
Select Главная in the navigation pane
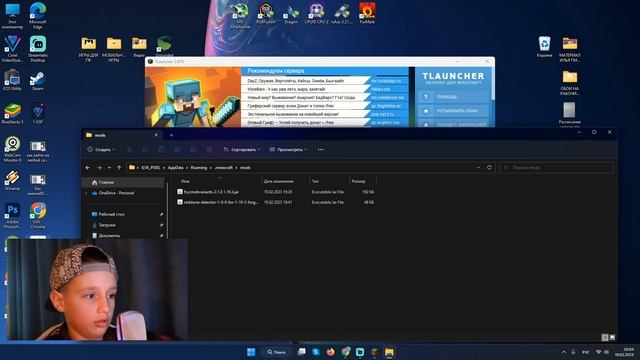pyautogui.click(x=124, y=182)
